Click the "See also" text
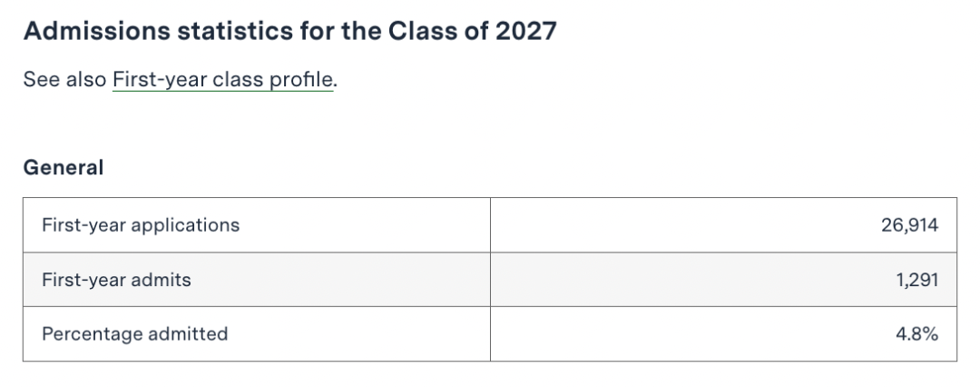Screen dimensions: 980x387 click(64, 80)
